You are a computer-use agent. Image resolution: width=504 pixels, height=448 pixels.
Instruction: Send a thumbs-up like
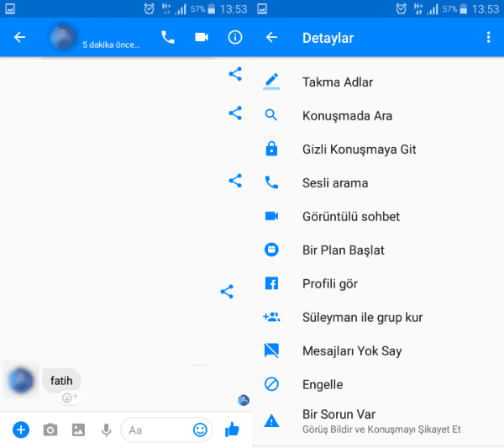click(x=232, y=430)
